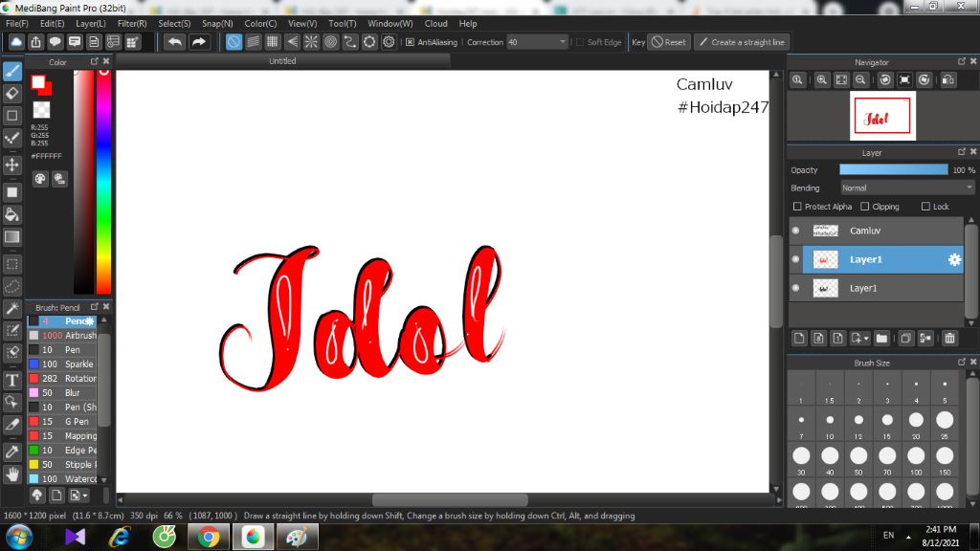Open the color palette icon
Image resolution: width=980 pixels, height=551 pixels.
coord(40,179)
